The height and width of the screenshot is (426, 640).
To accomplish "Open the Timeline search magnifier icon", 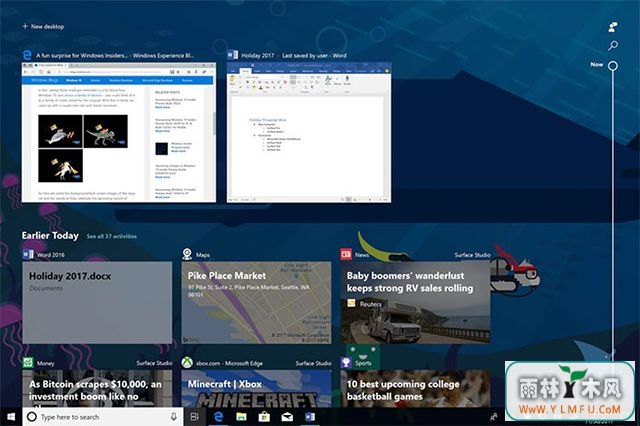I will click(613, 45).
